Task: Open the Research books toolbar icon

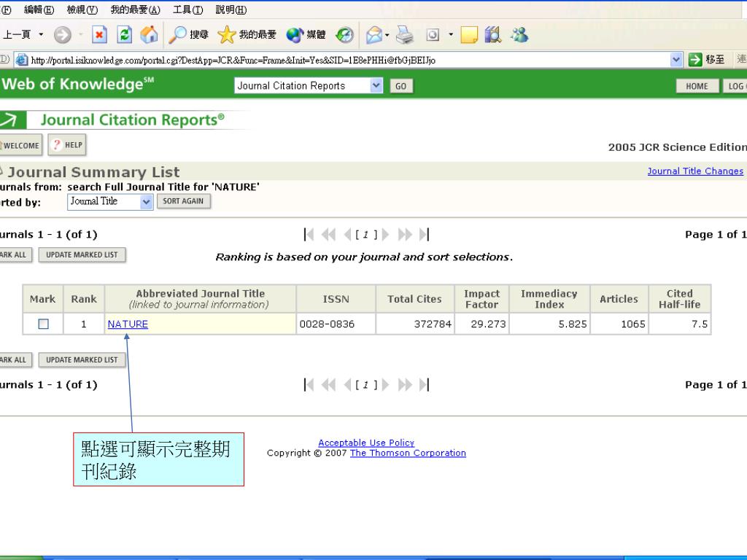Action: [x=493, y=35]
